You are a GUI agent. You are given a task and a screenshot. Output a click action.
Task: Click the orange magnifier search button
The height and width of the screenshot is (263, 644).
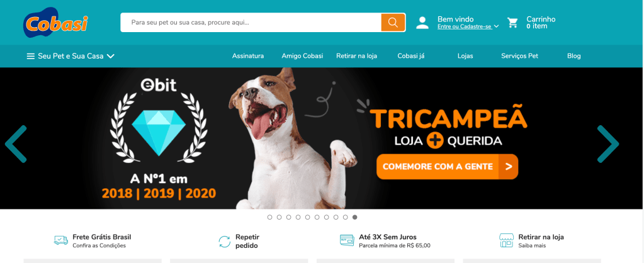coord(393,23)
